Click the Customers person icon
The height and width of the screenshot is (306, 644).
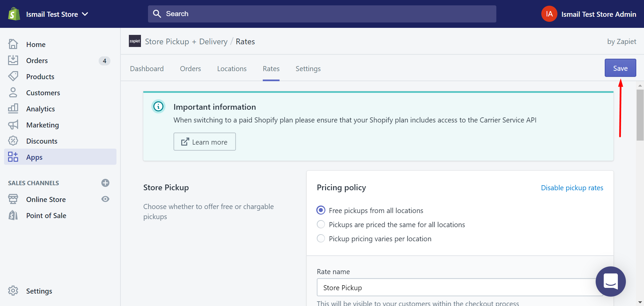click(x=13, y=92)
